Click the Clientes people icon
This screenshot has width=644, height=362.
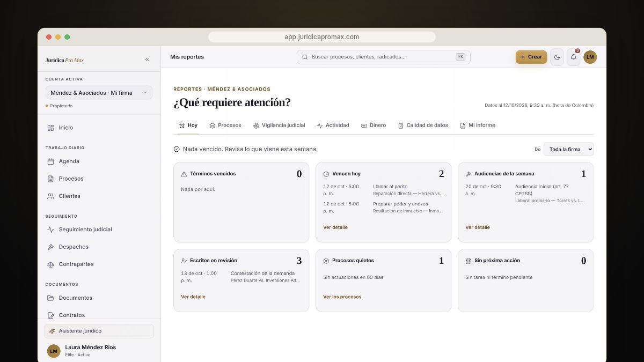(50, 196)
